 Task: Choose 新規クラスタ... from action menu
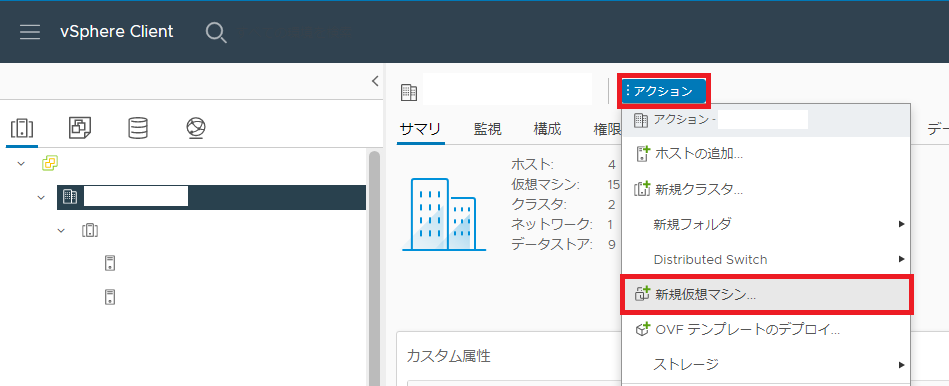(766, 189)
